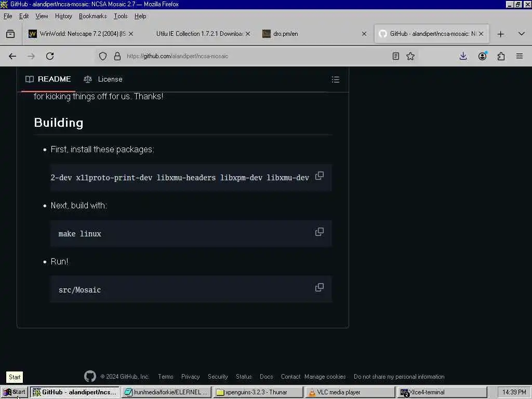
Task: Open the Bookmarks menu
Action: 92,16
